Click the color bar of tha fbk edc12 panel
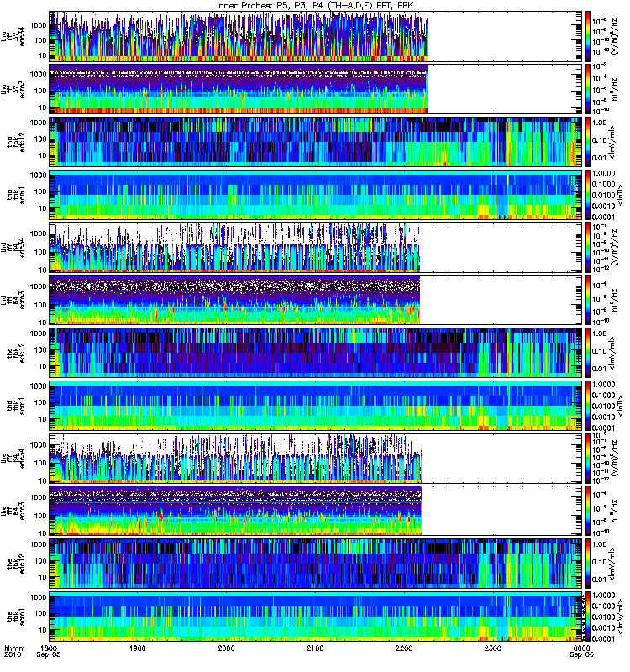The height and width of the screenshot is (672, 630). pyautogui.click(x=587, y=142)
